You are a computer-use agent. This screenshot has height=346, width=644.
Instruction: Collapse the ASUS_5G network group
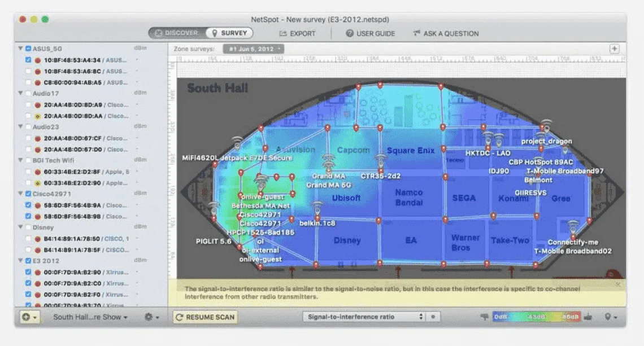20,49
